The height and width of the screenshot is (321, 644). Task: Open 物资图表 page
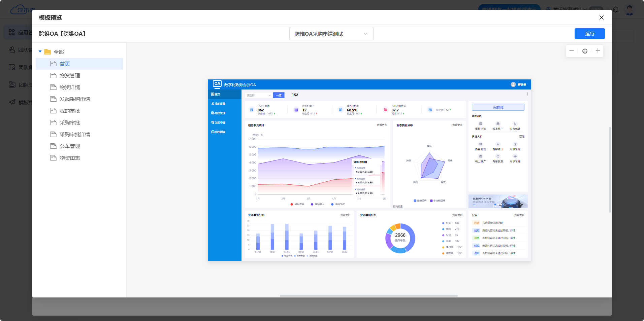tap(70, 158)
